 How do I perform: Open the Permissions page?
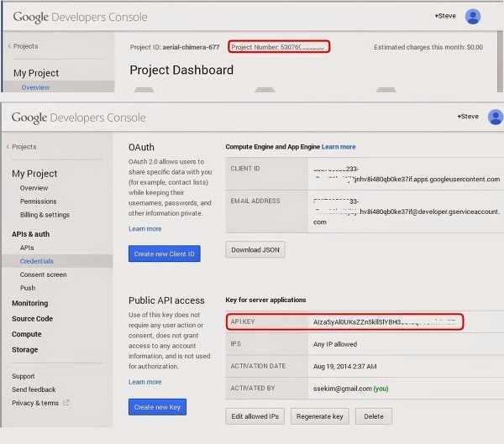click(39, 201)
